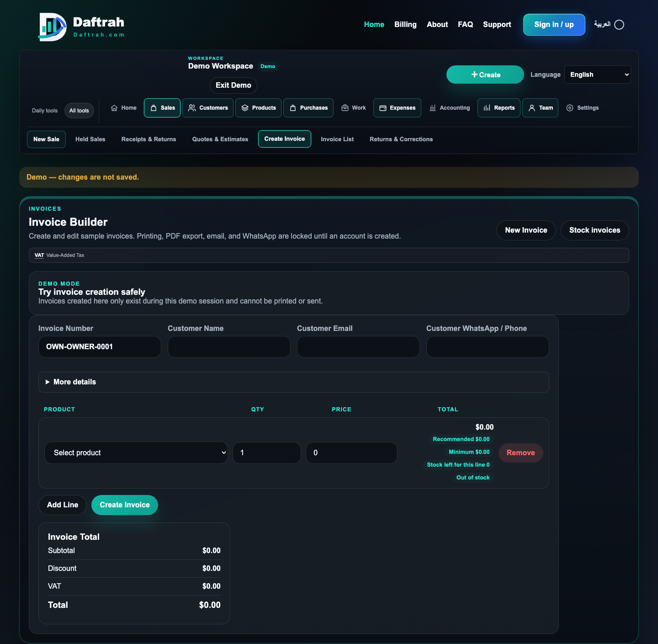The image size is (658, 644).
Task: Expand the More details section
Action: [294, 382]
